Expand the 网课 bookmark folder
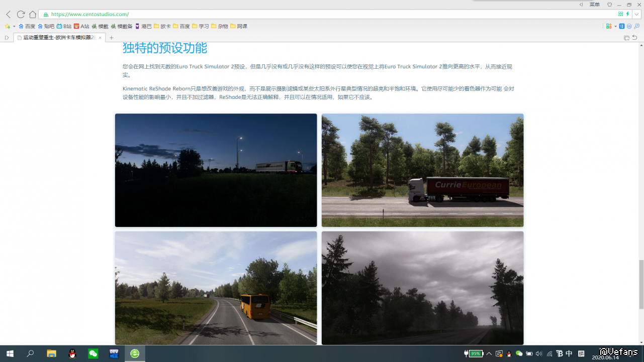This screenshot has height=362, width=644. [x=239, y=26]
